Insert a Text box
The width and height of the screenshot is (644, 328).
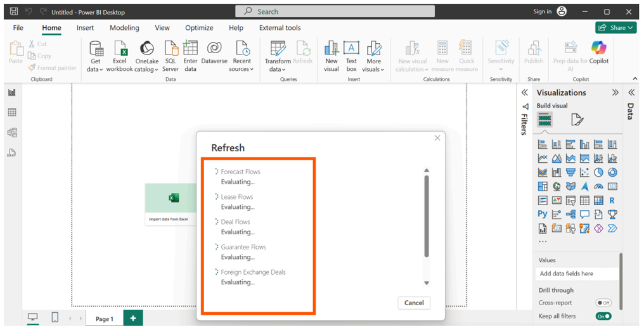(x=351, y=56)
